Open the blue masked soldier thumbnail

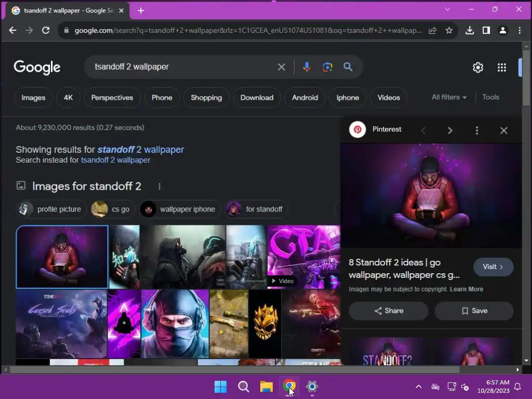tap(175, 324)
